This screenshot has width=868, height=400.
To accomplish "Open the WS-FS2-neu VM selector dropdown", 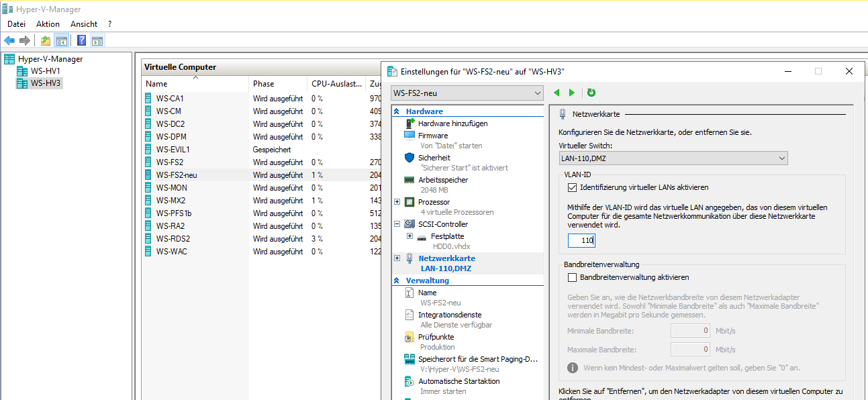I will [467, 93].
